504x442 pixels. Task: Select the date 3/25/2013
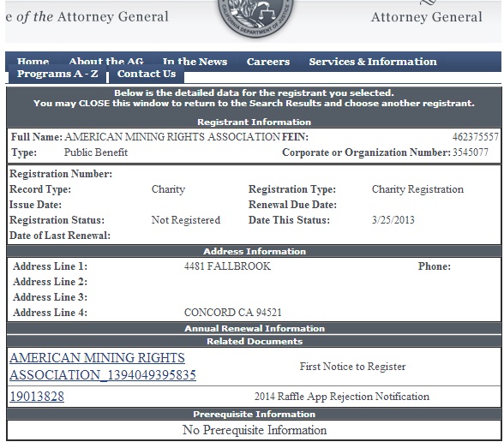(393, 220)
